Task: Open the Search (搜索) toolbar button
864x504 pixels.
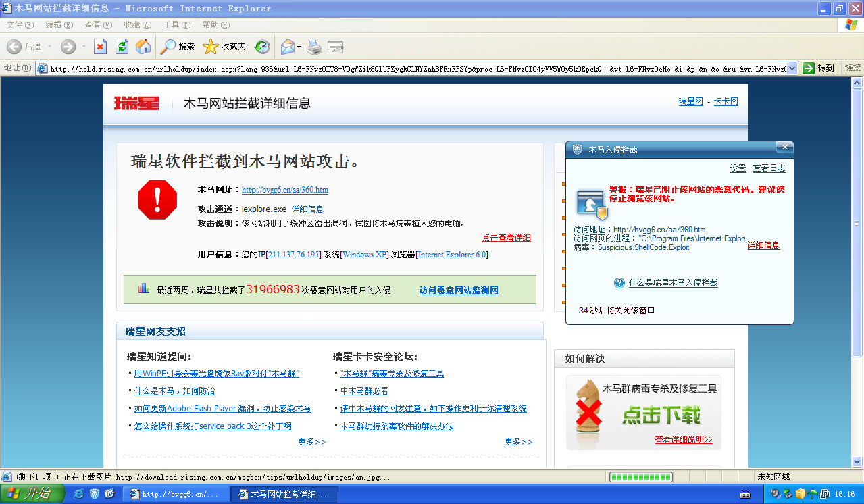Action: coord(178,46)
